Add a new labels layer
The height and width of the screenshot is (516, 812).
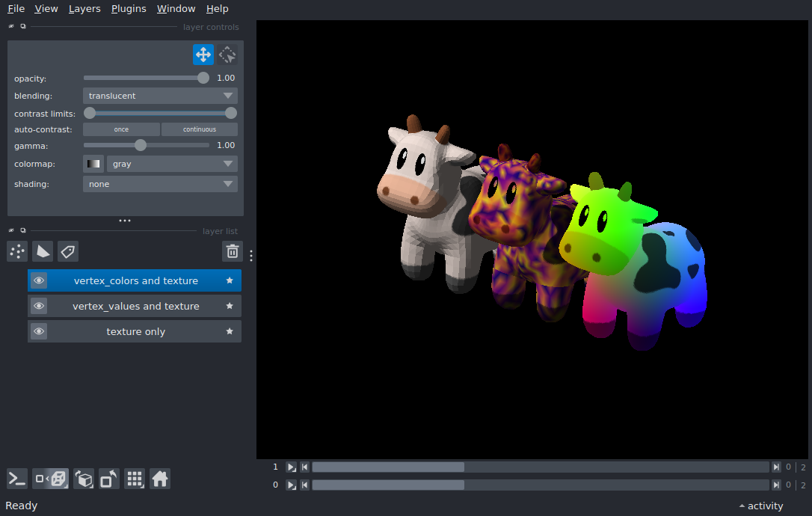68,251
